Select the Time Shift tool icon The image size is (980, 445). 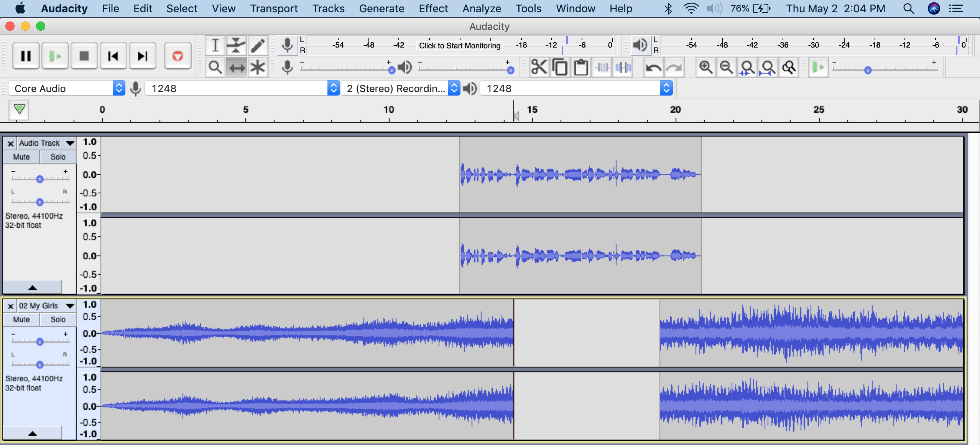[x=236, y=67]
